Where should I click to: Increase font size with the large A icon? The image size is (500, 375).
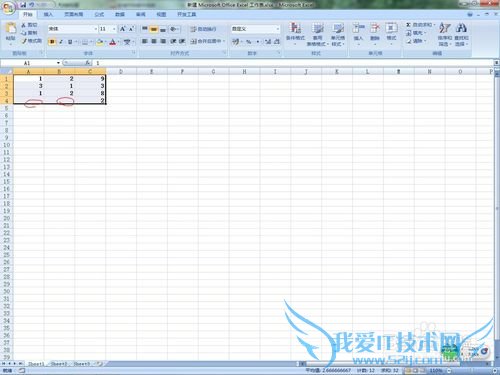tap(123, 29)
